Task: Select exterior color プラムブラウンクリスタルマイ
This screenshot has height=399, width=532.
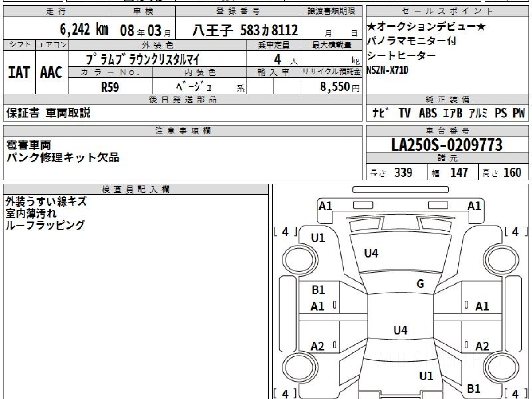Action: click(x=143, y=59)
